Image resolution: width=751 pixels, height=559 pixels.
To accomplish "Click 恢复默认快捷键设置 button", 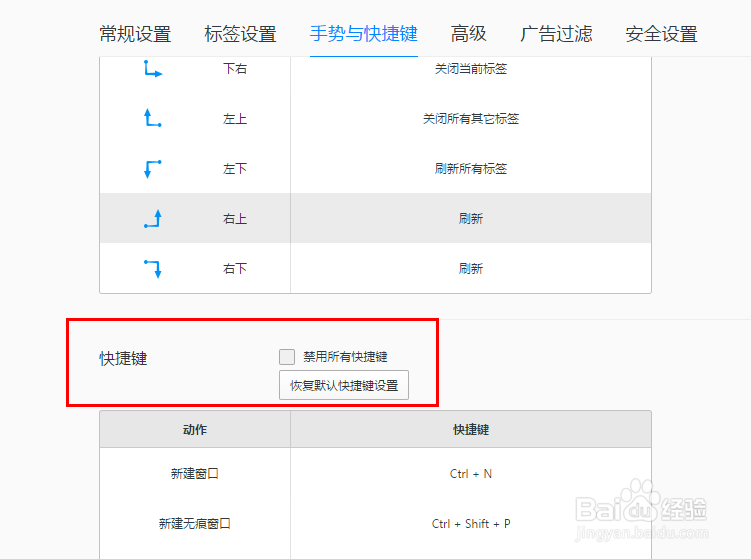I will tap(344, 385).
